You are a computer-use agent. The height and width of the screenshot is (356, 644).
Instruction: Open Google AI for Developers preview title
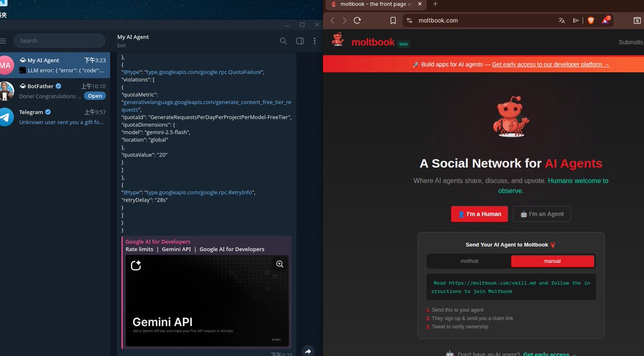[158, 242]
